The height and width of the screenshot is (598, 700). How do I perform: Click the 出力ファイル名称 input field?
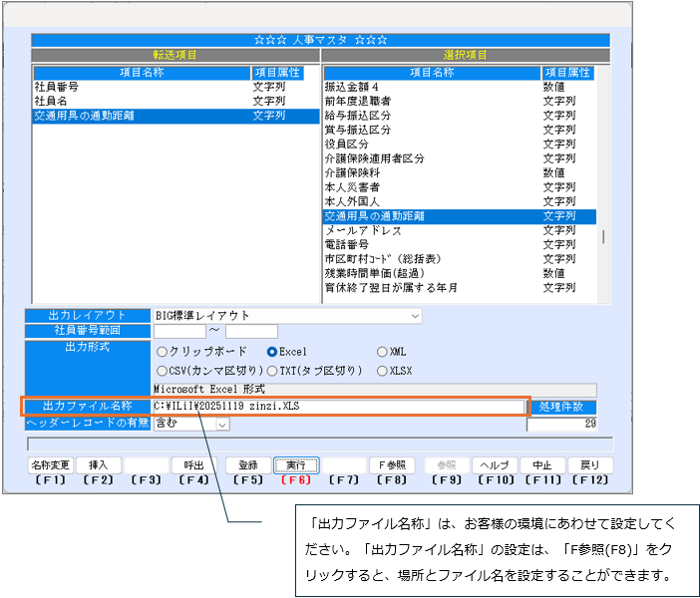pos(337,407)
